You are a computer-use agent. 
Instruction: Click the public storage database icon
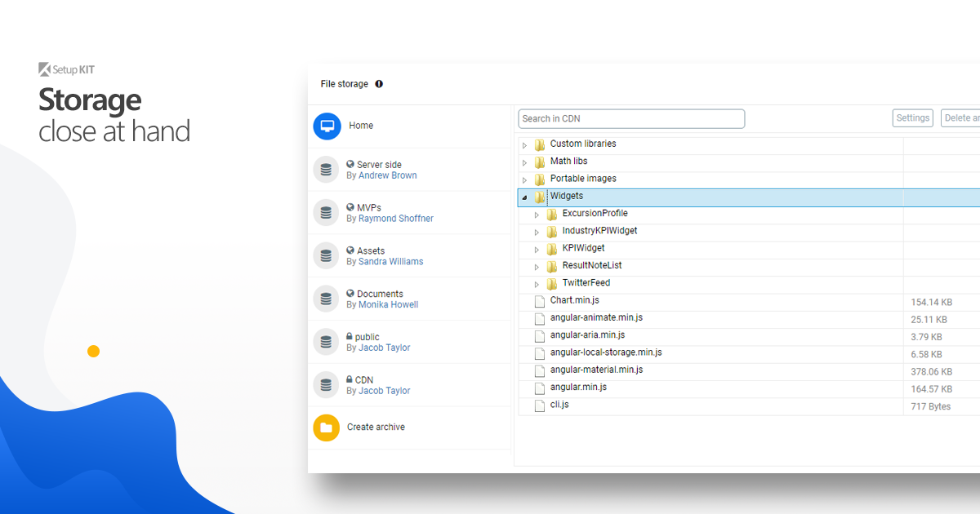[327, 342]
